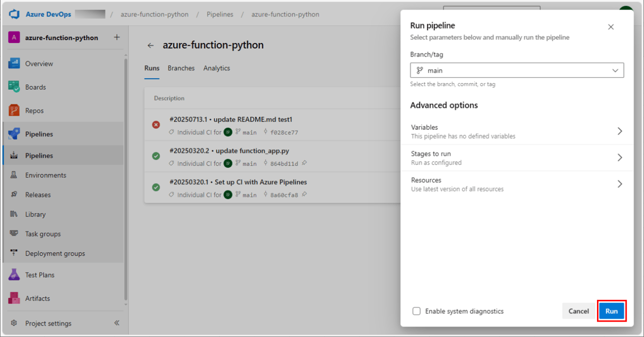Click the pin icon next to commit 8a60cfa8

coord(304,194)
